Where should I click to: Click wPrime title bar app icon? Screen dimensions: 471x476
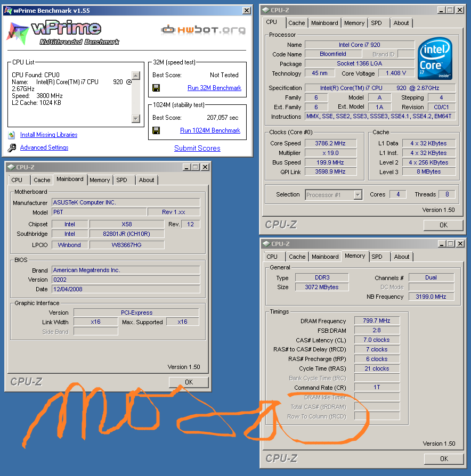click(x=8, y=10)
